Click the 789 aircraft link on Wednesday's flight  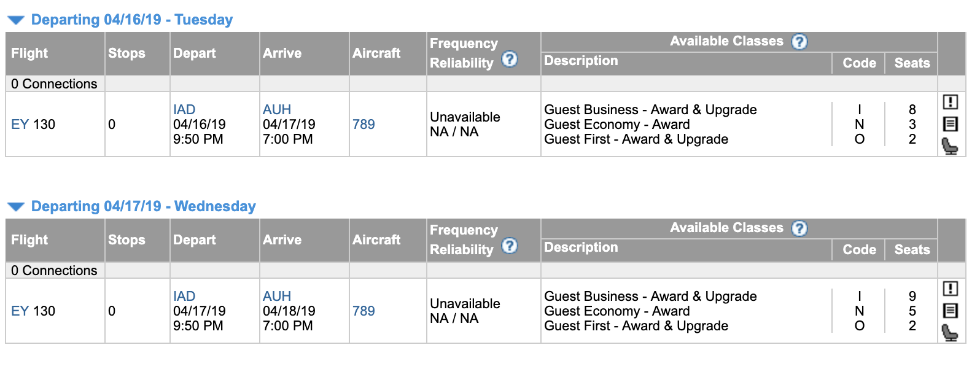click(x=364, y=311)
